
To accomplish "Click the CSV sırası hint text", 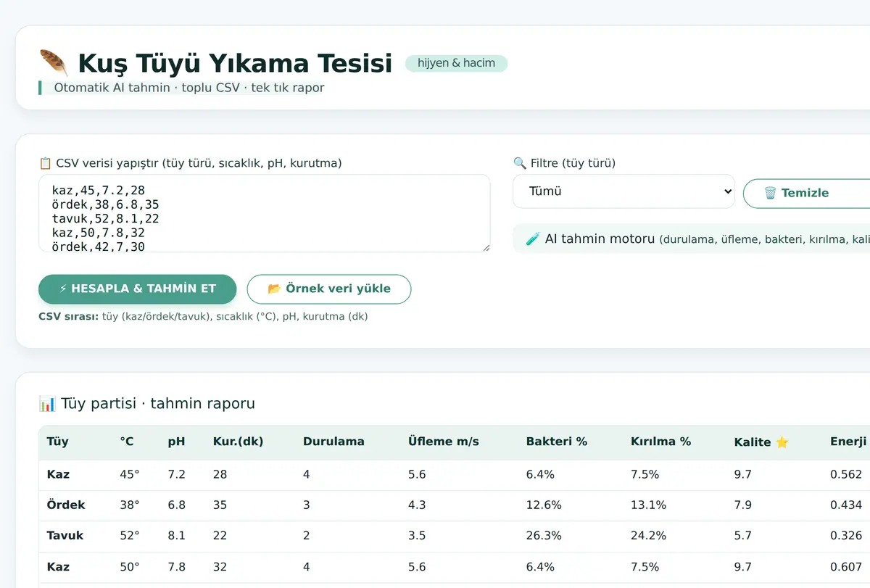I will coord(203,317).
